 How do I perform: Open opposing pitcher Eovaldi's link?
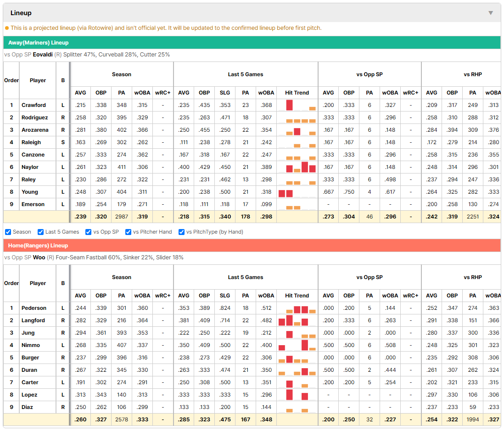point(43,55)
